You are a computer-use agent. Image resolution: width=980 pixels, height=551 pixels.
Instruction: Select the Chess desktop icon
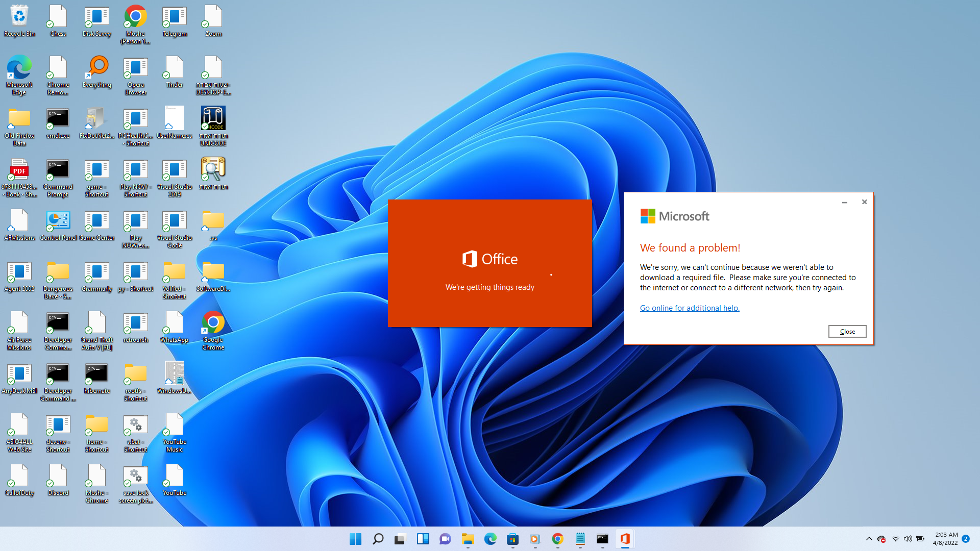[x=58, y=21]
